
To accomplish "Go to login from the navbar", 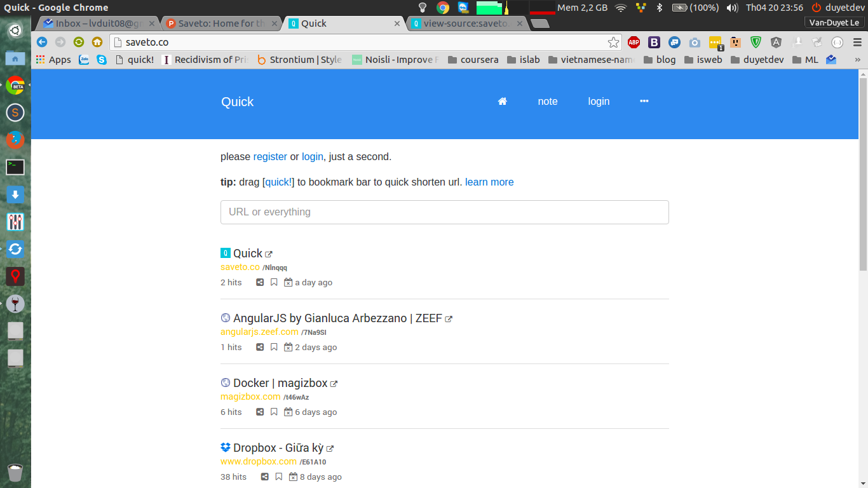I will pyautogui.click(x=599, y=102).
